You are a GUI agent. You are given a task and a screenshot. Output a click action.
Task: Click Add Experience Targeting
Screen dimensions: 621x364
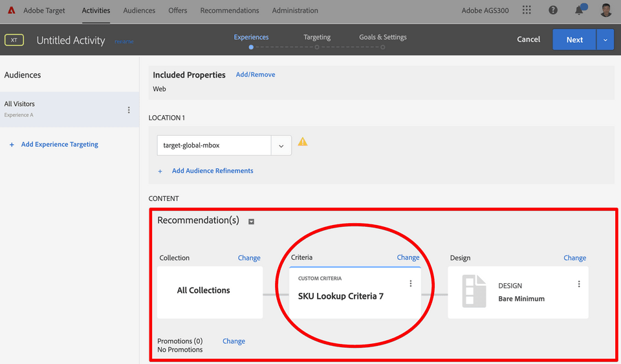pyautogui.click(x=60, y=144)
